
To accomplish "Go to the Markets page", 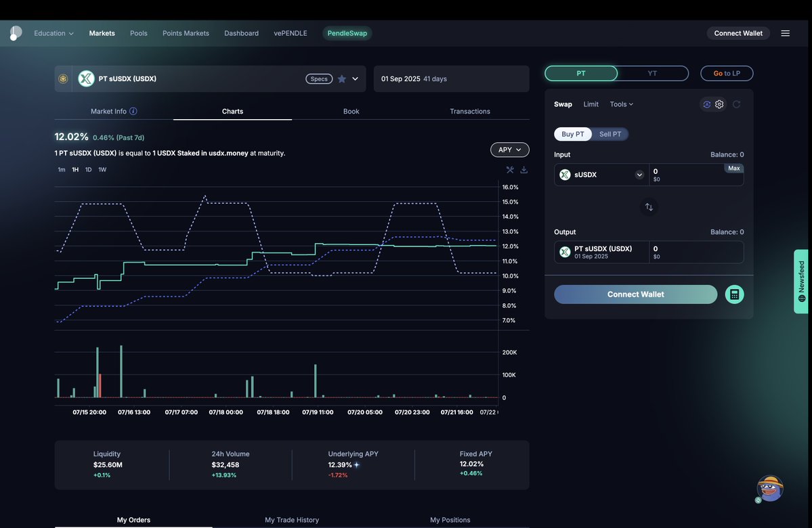I will (x=102, y=33).
